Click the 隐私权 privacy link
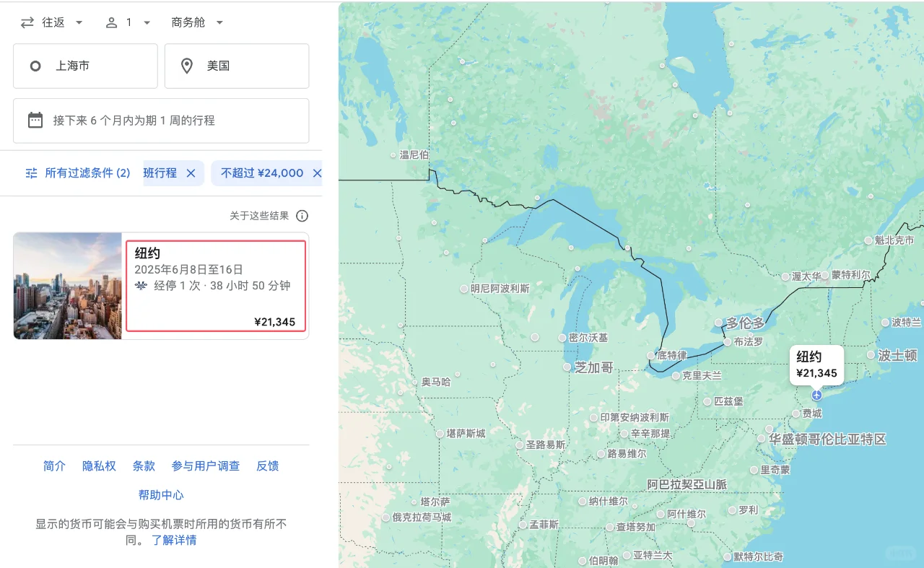The height and width of the screenshot is (568, 924). pyautogui.click(x=99, y=466)
